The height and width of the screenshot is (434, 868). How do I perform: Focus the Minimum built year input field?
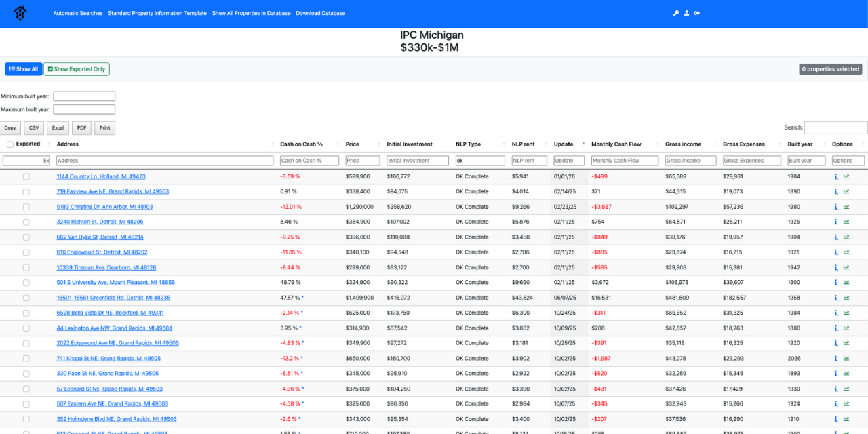click(84, 96)
